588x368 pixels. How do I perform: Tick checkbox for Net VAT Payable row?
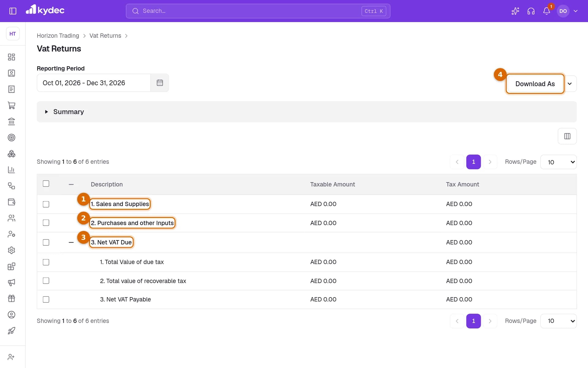click(x=46, y=299)
